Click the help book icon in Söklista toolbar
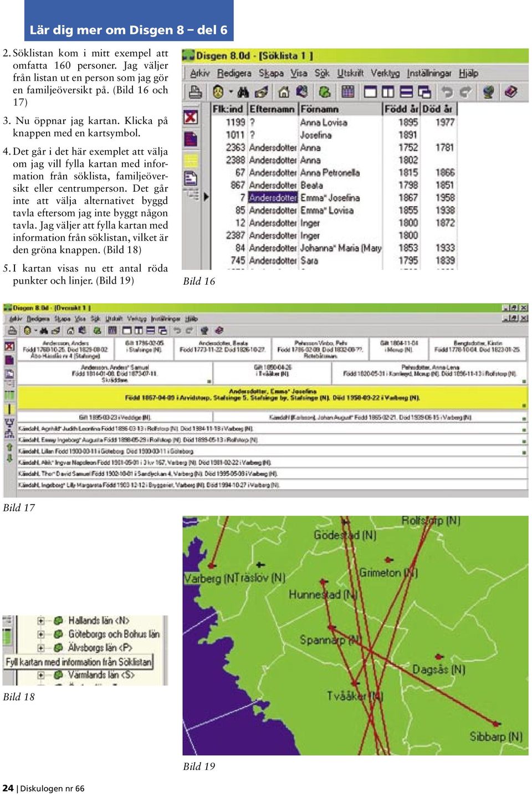The image size is (532, 795). [511, 92]
